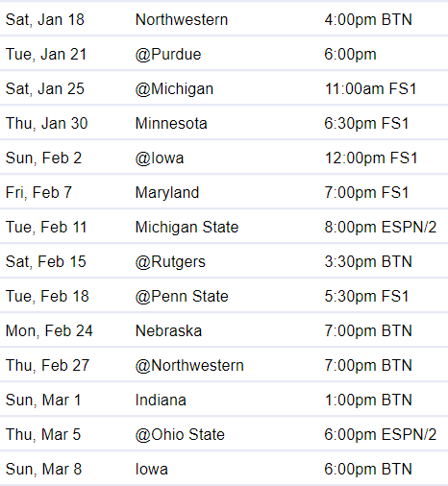This screenshot has width=448, height=486.
Task: Open the @Purdue game entry
Action: (168, 55)
